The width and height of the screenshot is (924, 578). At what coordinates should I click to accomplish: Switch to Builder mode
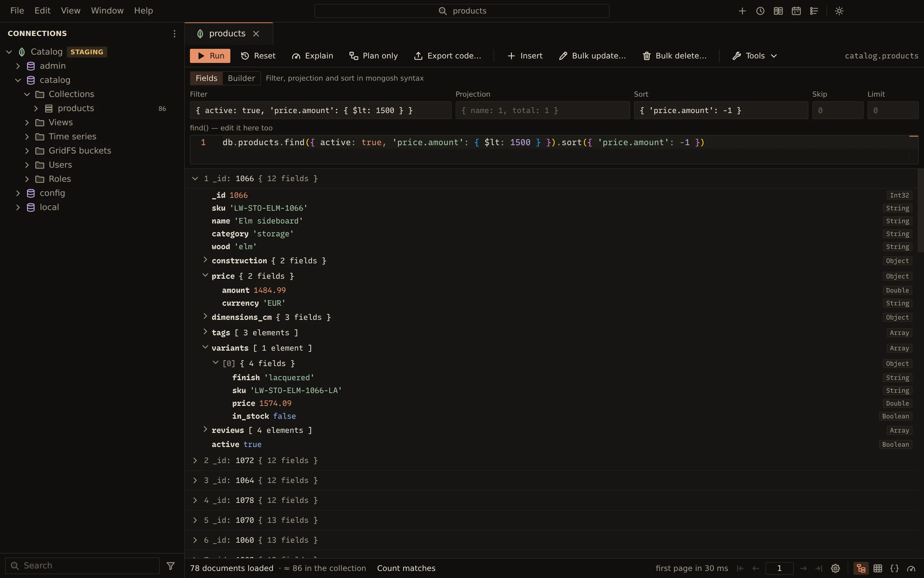pyautogui.click(x=241, y=78)
